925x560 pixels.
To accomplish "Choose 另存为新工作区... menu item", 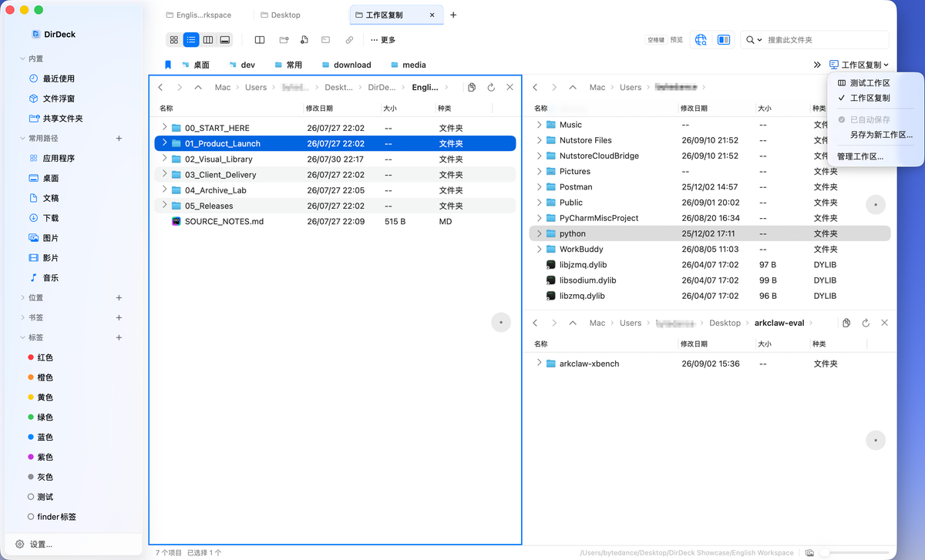I will (881, 134).
